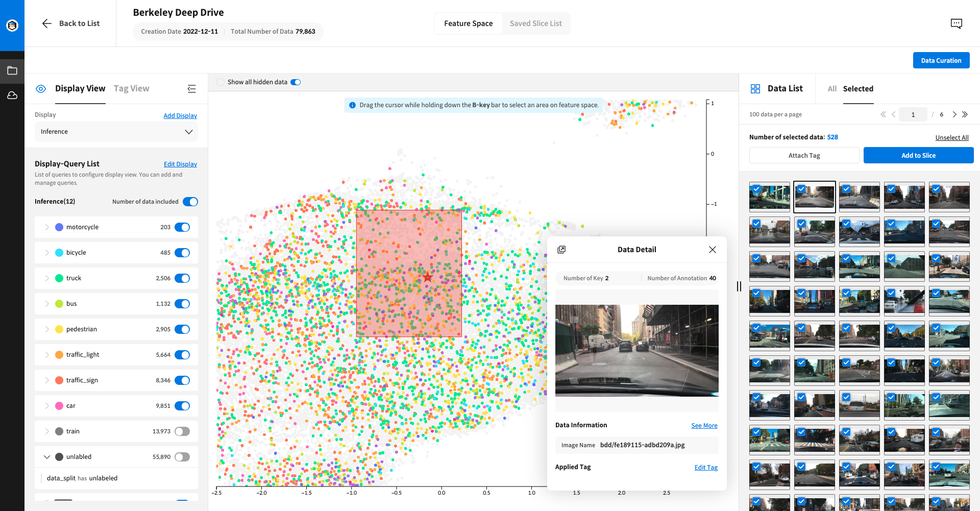Collapse the unlabled query row

[x=47, y=457]
